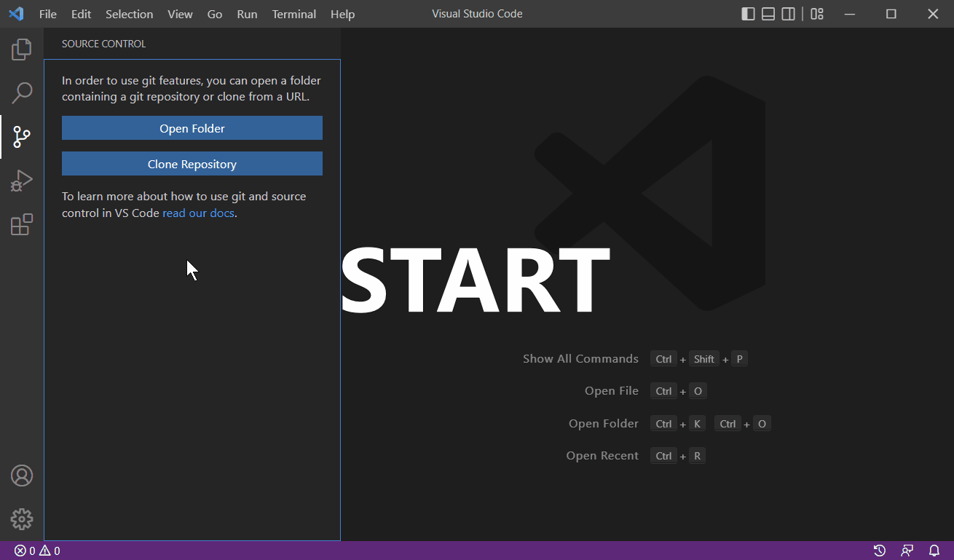The height and width of the screenshot is (560, 954).
Task: Select the Source Control icon
Action: point(22,136)
